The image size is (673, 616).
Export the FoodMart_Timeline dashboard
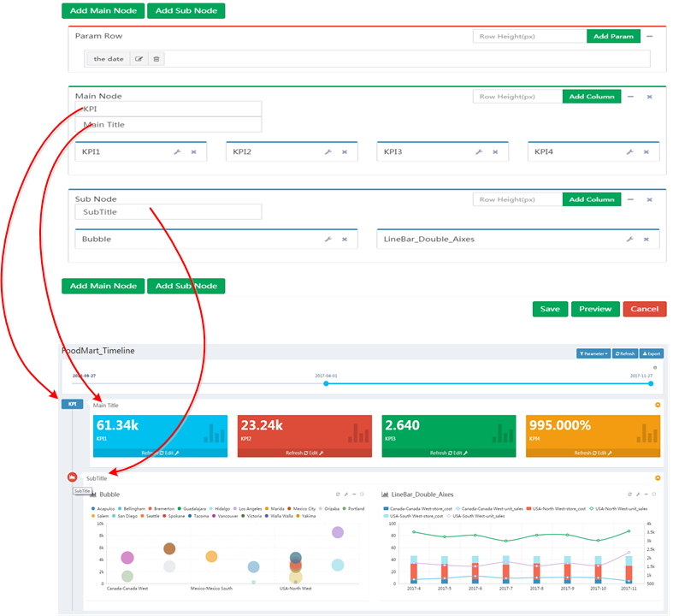tap(652, 353)
